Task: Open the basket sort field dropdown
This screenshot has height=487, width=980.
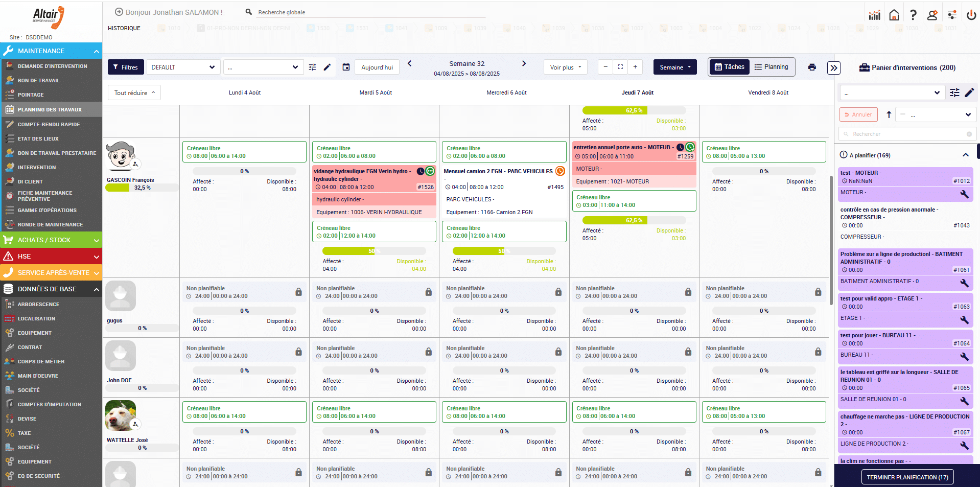Action: tap(936, 114)
